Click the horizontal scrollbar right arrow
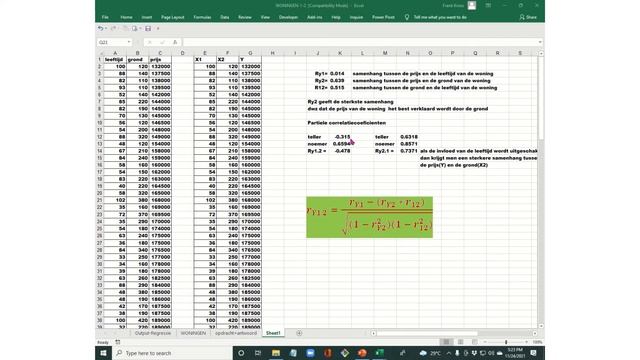Image resolution: width=640 pixels, height=360 pixels. click(x=535, y=333)
